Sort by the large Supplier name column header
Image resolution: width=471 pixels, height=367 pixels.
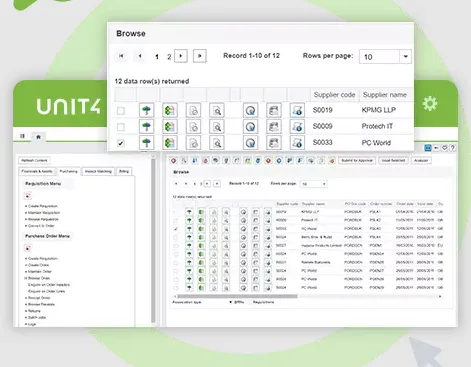pyautogui.click(x=385, y=95)
